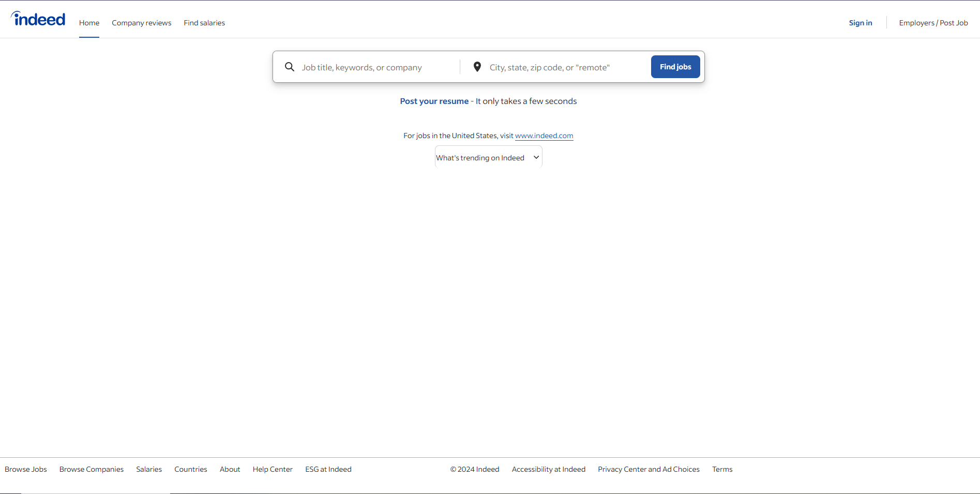Open Privacy Center and Ad Choices
Screen dimensions: 980x494
[x=649, y=469]
